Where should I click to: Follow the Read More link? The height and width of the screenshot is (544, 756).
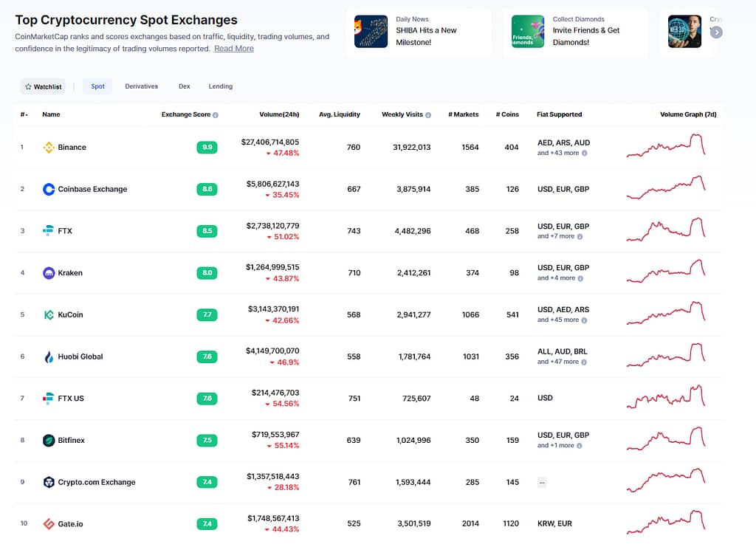pos(234,49)
